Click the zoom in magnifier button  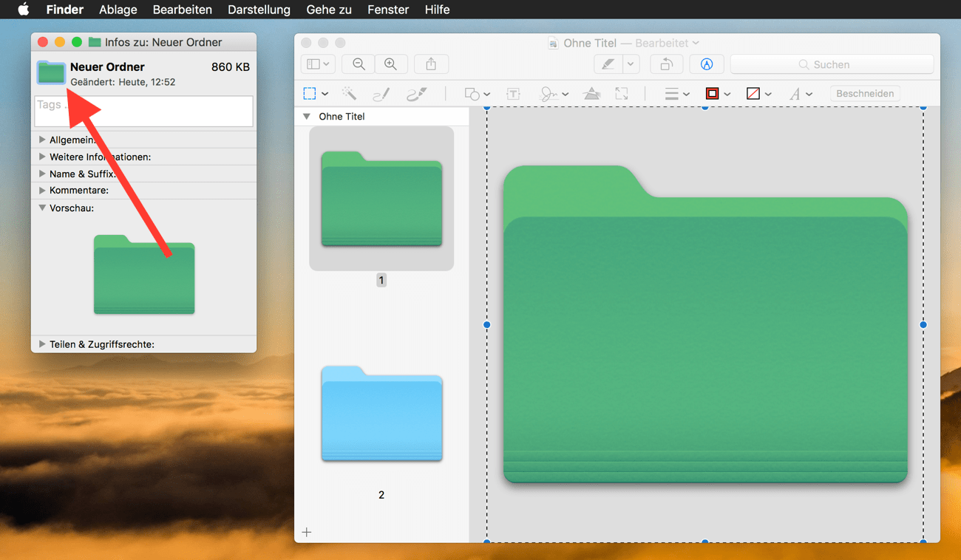point(391,64)
